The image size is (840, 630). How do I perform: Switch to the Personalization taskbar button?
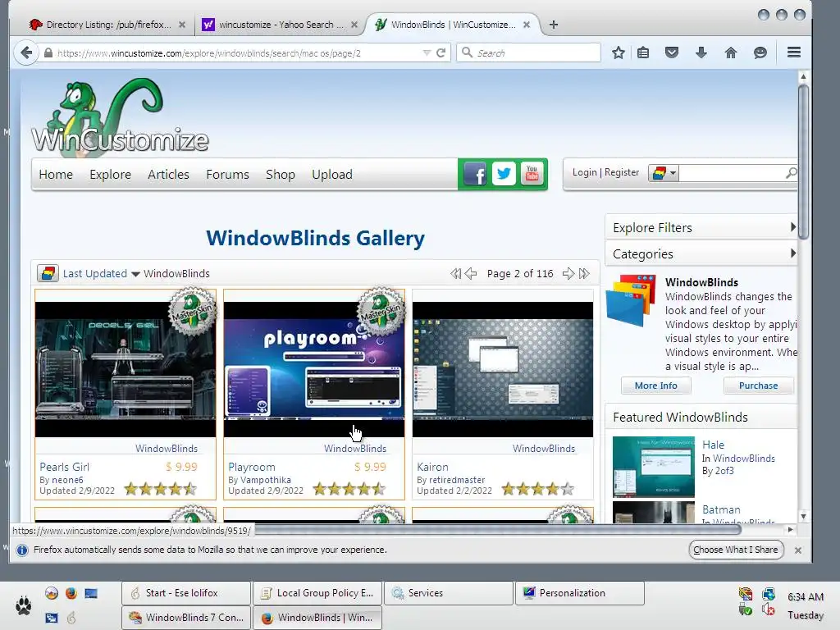point(580,593)
